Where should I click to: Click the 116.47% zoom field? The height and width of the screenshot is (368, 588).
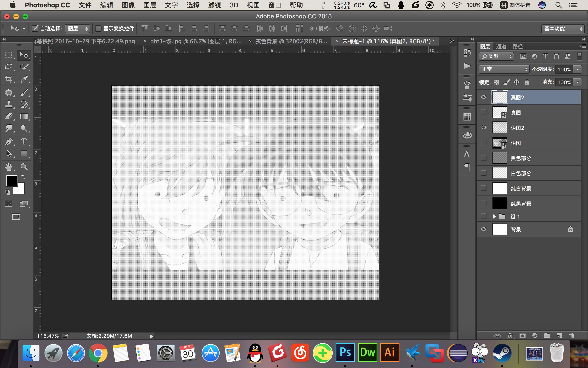pyautogui.click(x=48, y=336)
